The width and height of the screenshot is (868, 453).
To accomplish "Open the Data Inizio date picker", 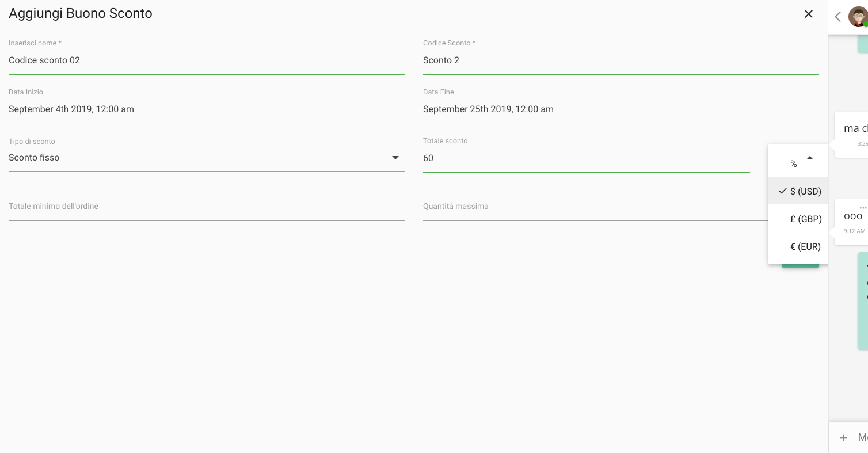I will 206,109.
